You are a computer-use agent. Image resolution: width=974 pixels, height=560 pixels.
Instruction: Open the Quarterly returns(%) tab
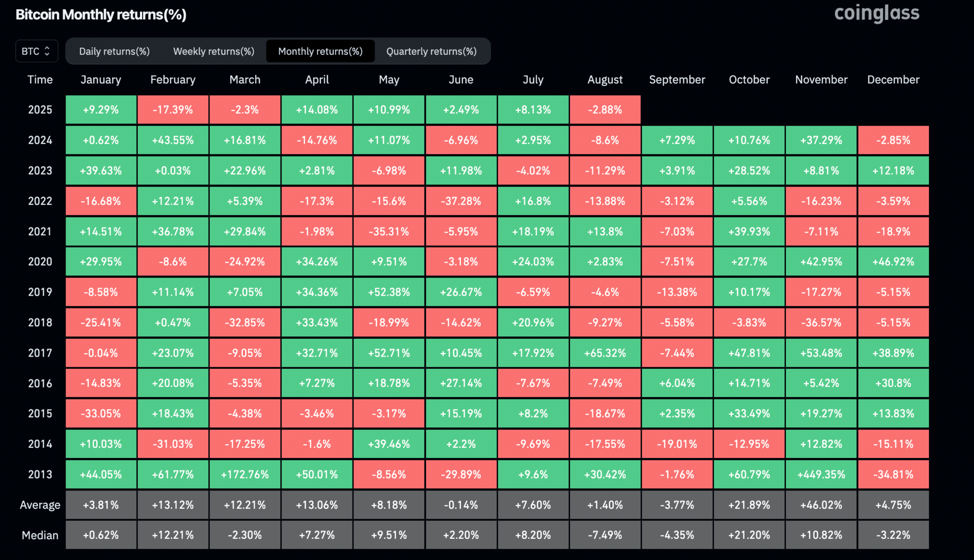tap(431, 51)
